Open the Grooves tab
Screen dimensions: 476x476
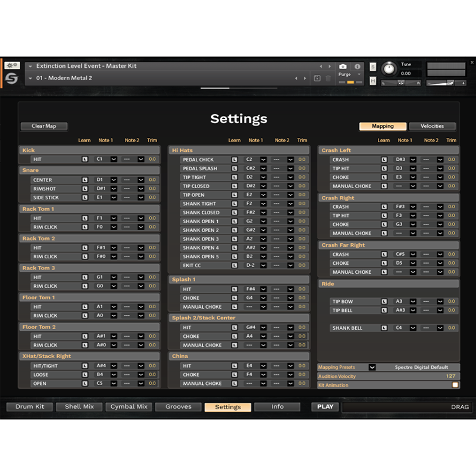(178, 407)
